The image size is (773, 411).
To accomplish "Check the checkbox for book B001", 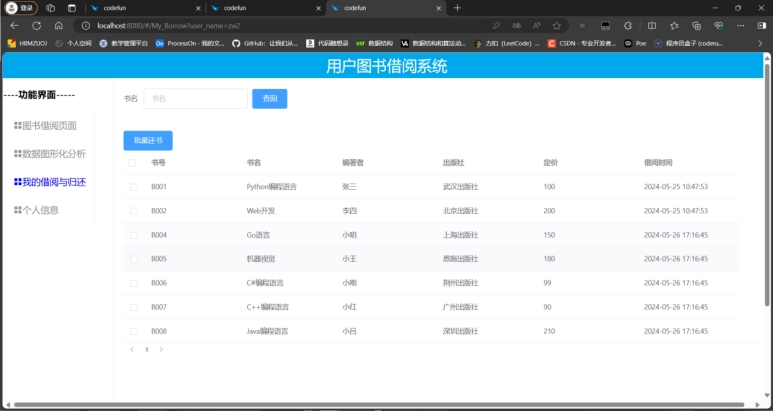I will pos(133,187).
